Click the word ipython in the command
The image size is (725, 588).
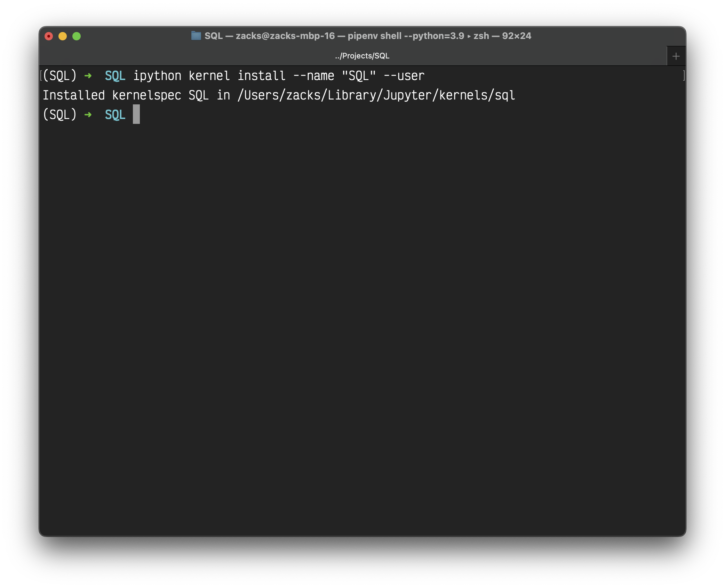[157, 76]
